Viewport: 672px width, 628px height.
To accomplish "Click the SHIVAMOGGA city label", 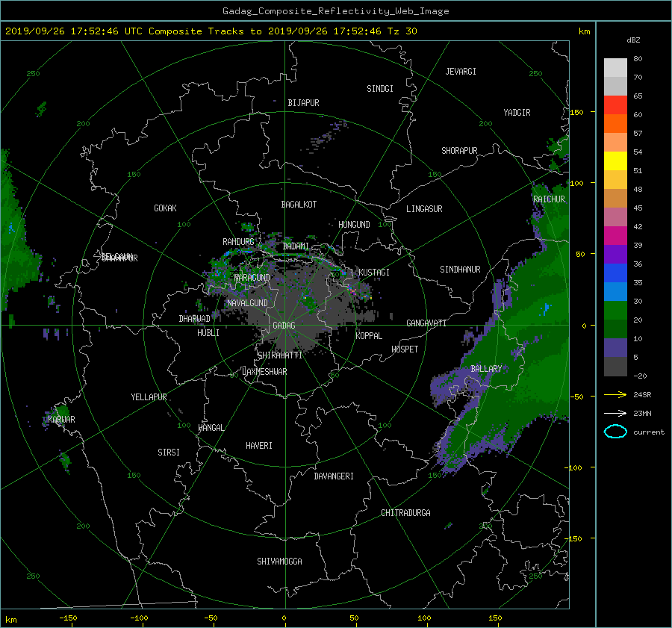I will (x=279, y=562).
